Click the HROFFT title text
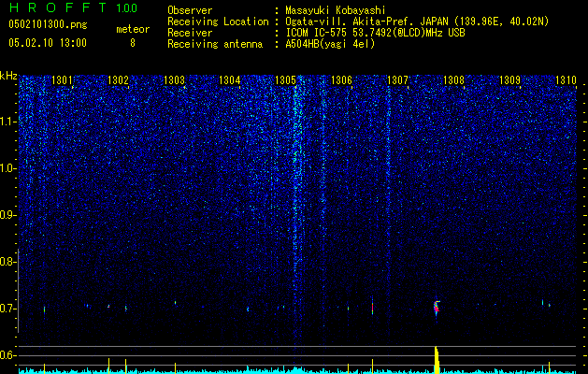Viewport: 588px width, 374px height. click(58, 7)
